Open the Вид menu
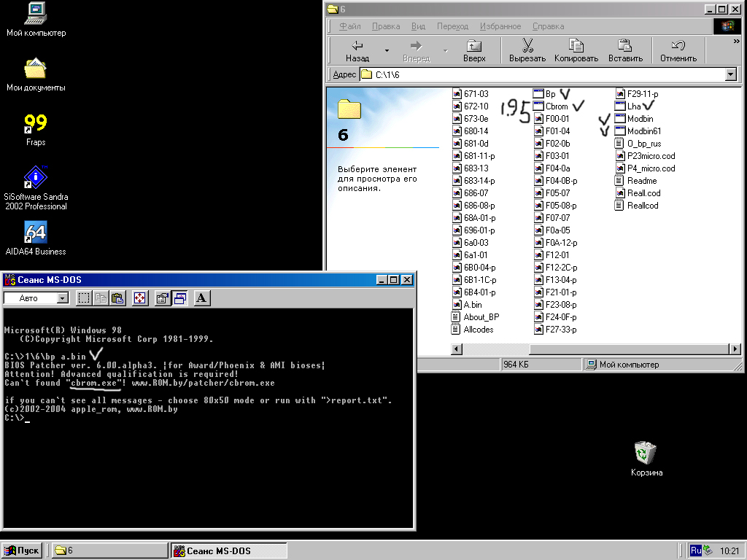 pyautogui.click(x=418, y=26)
